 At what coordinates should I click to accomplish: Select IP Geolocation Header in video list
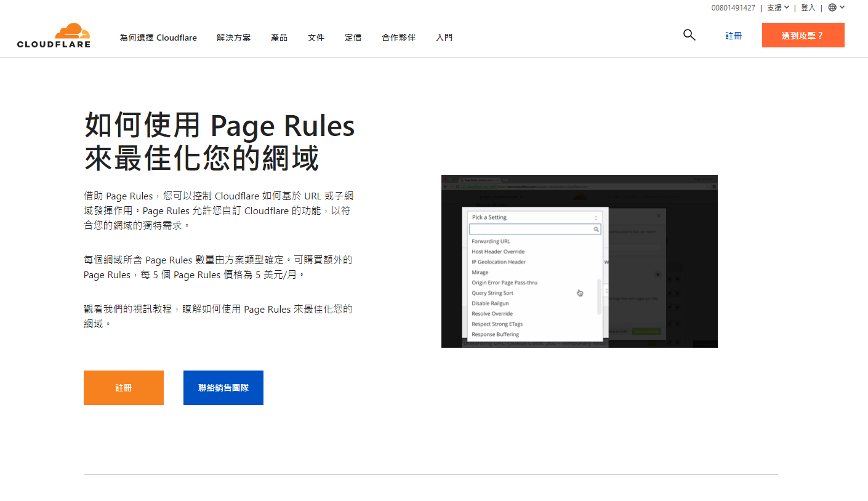[x=499, y=262]
